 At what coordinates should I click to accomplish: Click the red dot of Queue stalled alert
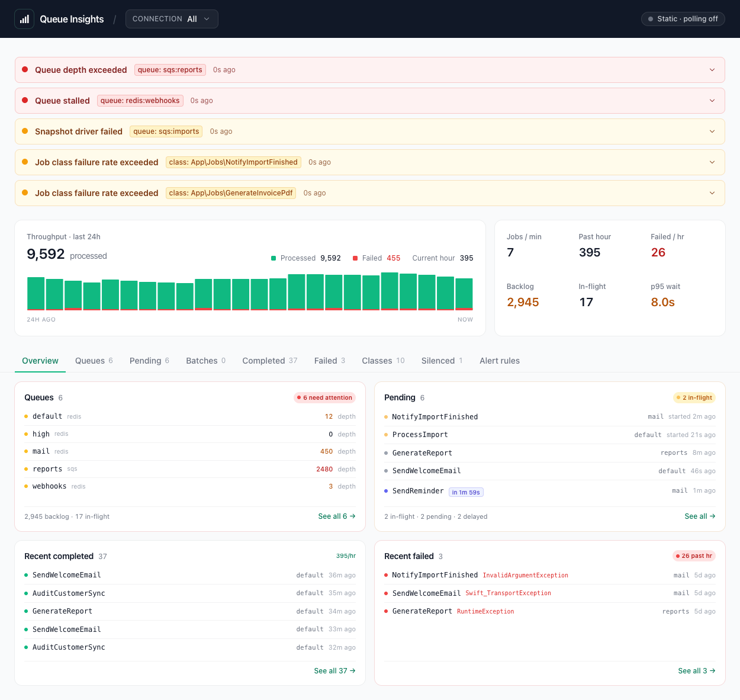[x=25, y=100]
